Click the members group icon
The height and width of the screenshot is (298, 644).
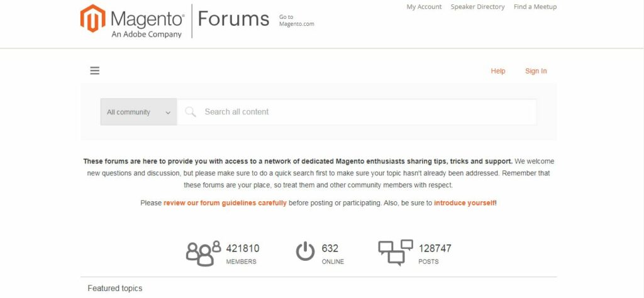203,253
